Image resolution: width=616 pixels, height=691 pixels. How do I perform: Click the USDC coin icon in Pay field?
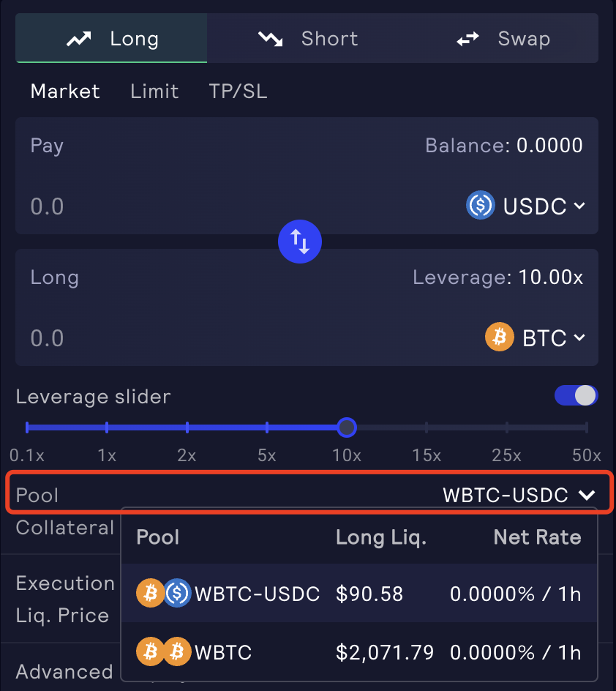click(480, 206)
